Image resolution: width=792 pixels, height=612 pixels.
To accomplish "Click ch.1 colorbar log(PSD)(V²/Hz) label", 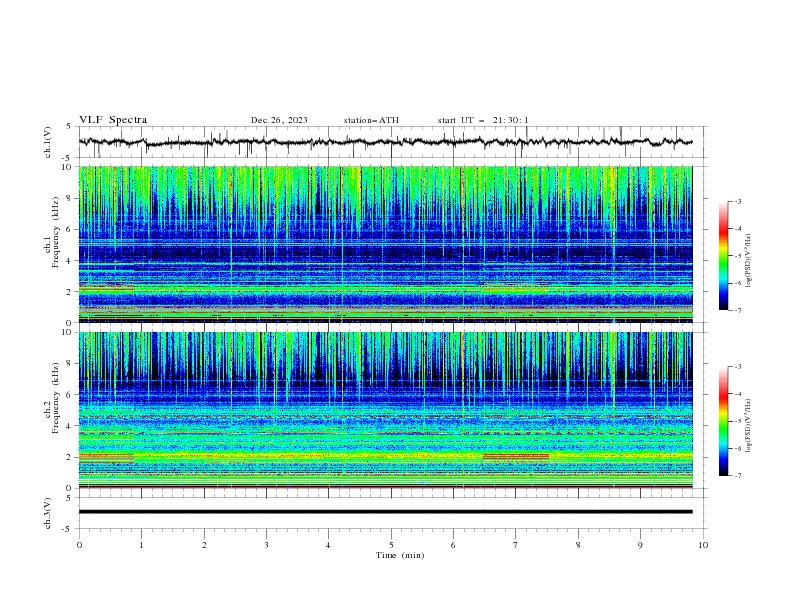I will [x=748, y=261].
